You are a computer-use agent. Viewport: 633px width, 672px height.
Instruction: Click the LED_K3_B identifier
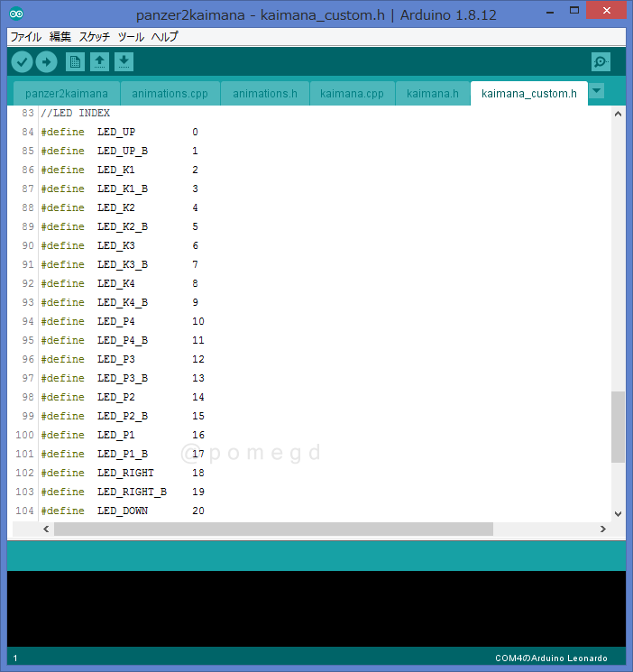(x=123, y=264)
